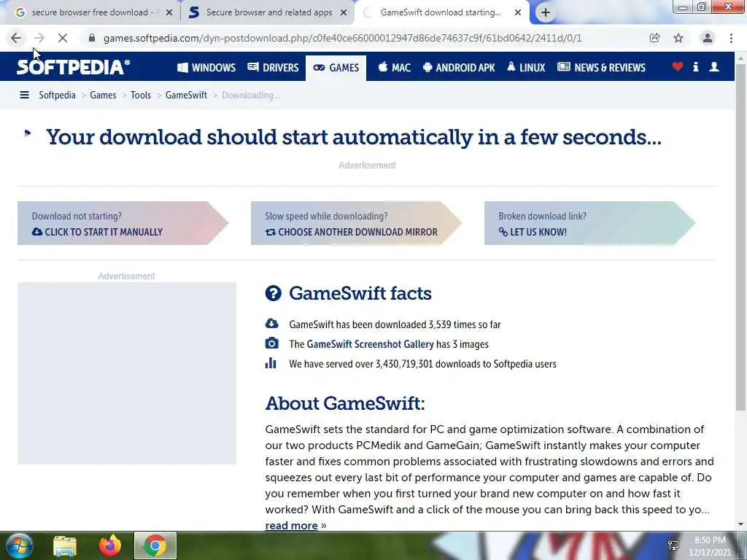Click the Games breadcrumb link
747x560 pixels.
[x=103, y=96]
